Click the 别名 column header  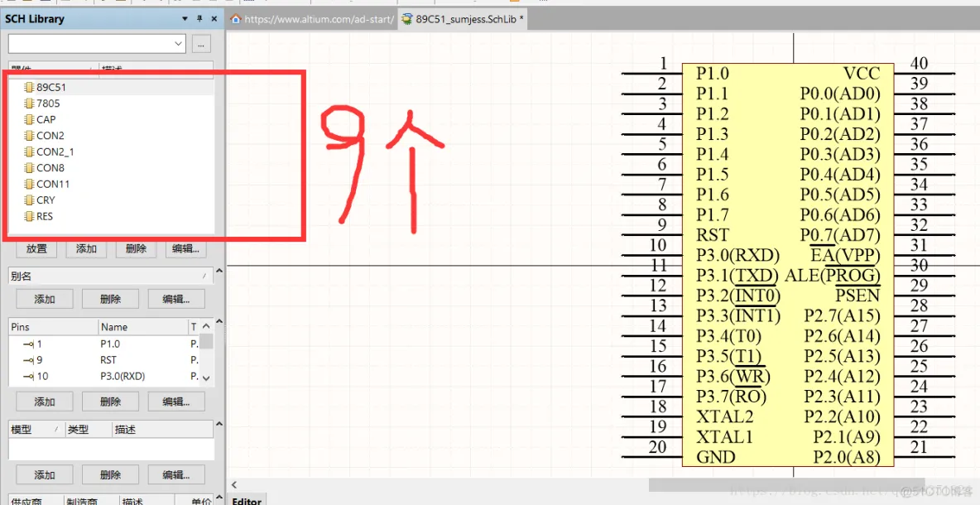click(111, 276)
